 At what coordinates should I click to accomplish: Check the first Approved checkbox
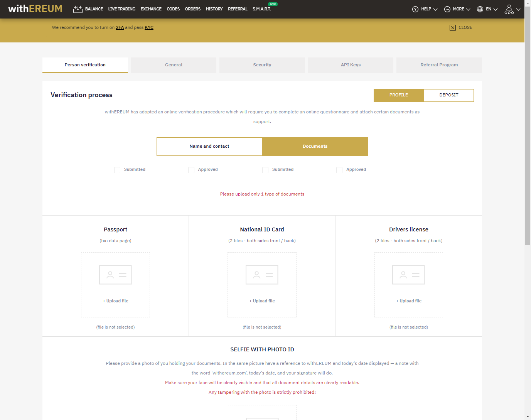pyautogui.click(x=191, y=170)
